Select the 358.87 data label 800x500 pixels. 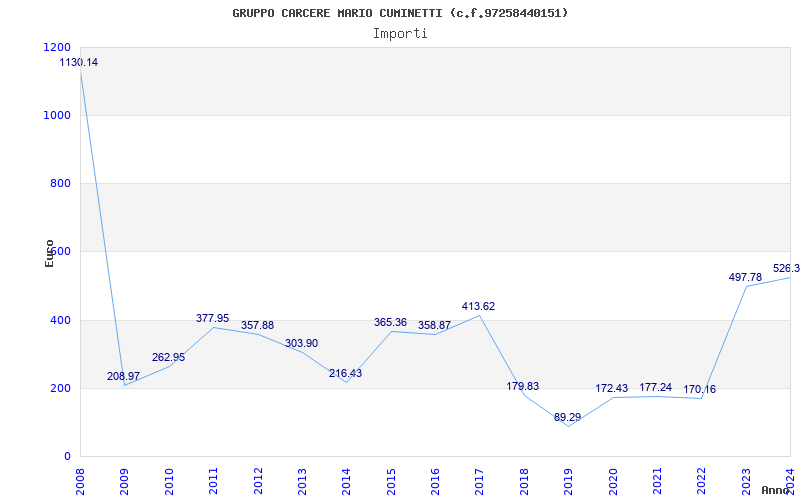pos(434,326)
